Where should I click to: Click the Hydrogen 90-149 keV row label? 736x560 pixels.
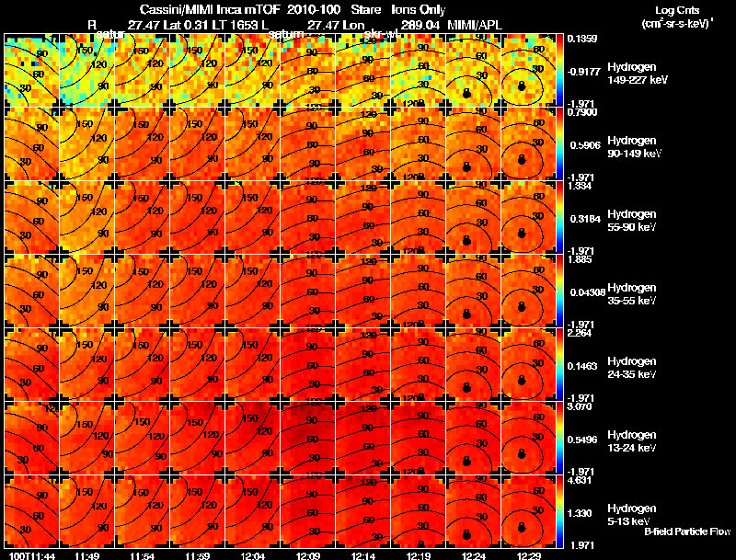click(634, 147)
